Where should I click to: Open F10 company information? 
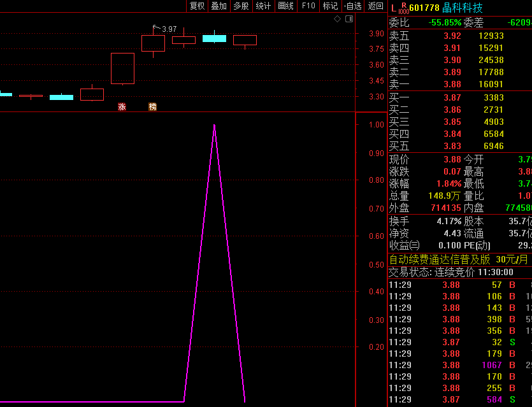pos(308,6)
